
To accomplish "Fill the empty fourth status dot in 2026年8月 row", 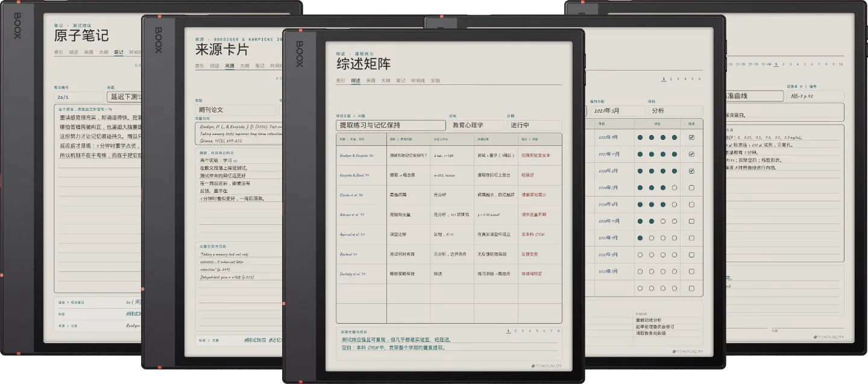I will (675, 204).
